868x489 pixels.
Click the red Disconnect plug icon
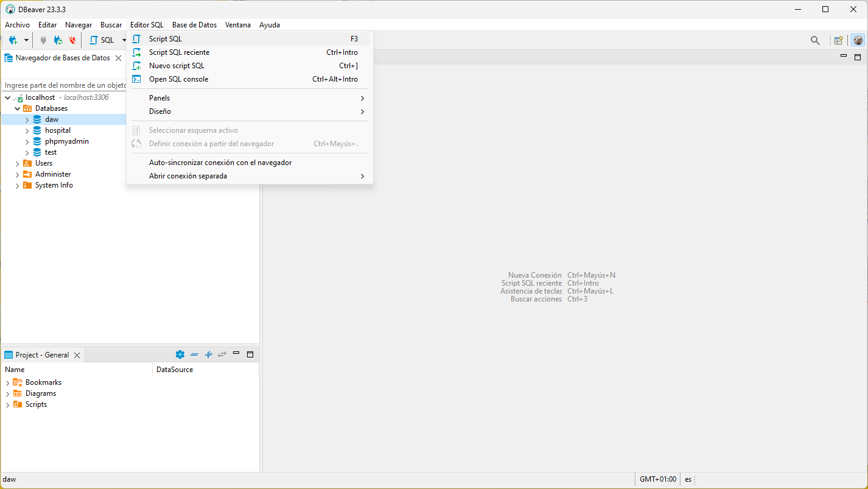[x=72, y=40]
